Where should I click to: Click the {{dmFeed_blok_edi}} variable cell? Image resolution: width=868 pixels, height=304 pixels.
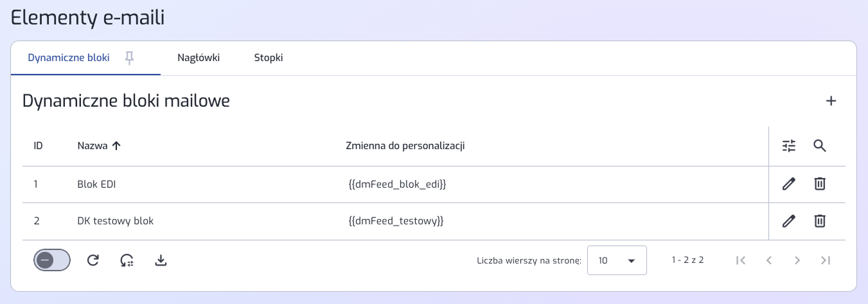[x=396, y=184]
